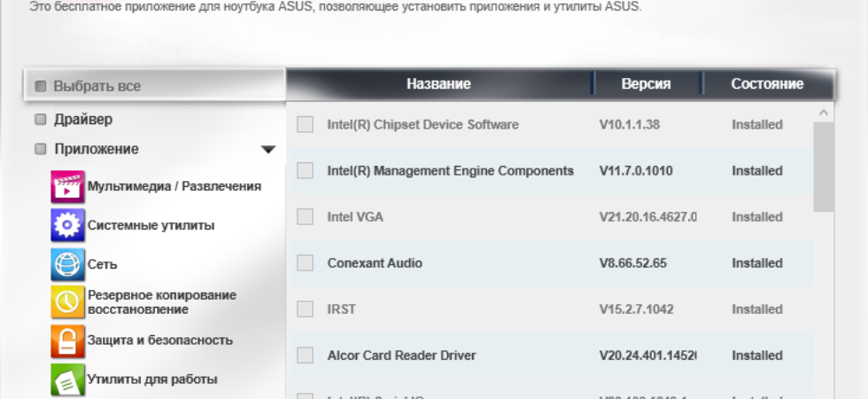Tick the Conexant Audio checkbox
Viewport: 868px width, 399px height.
click(305, 262)
